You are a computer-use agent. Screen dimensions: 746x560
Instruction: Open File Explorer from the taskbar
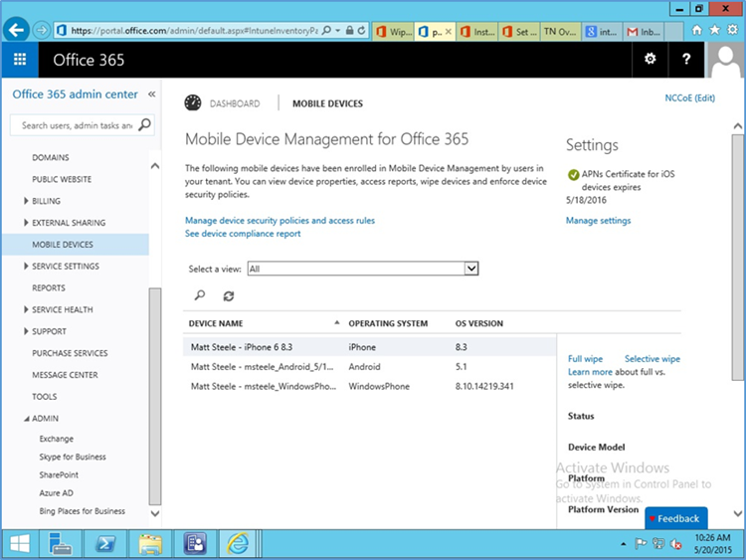(x=150, y=543)
